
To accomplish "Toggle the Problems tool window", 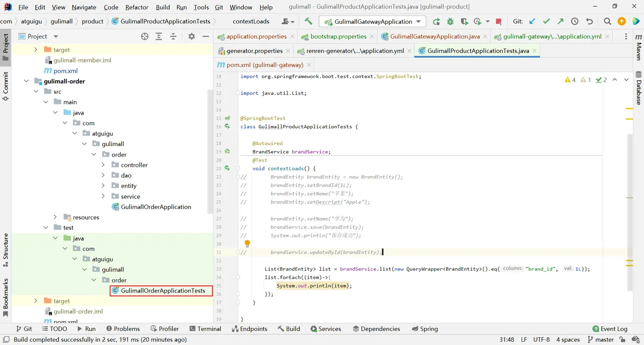I will pyautogui.click(x=123, y=328).
